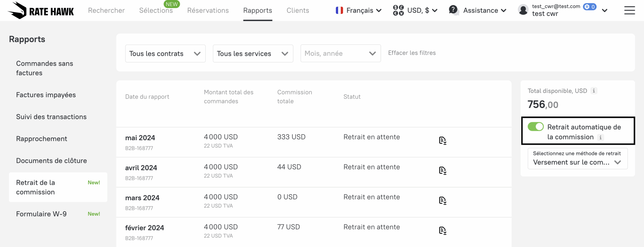644x247 pixels.
Task: Disable automatic commission withdrawal toggle
Action: (x=536, y=127)
